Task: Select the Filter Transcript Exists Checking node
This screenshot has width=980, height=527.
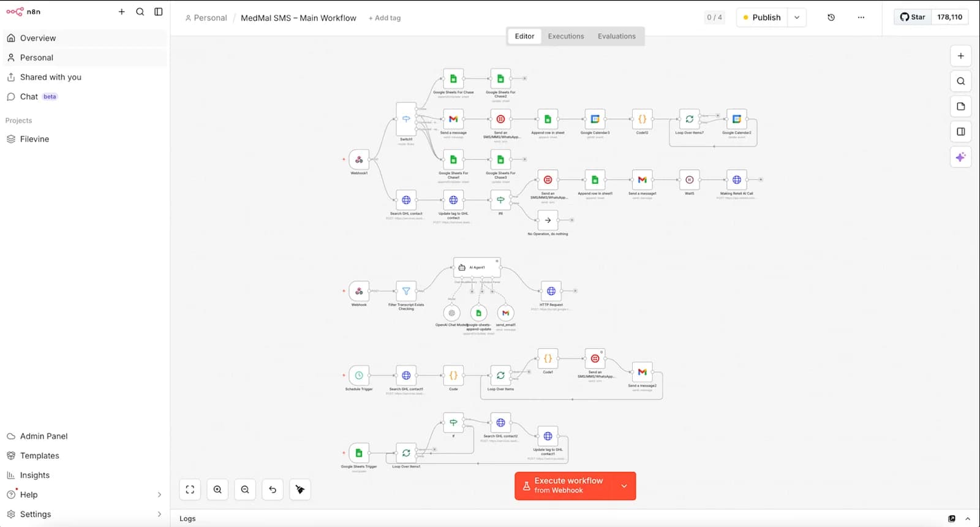Action: point(406,291)
